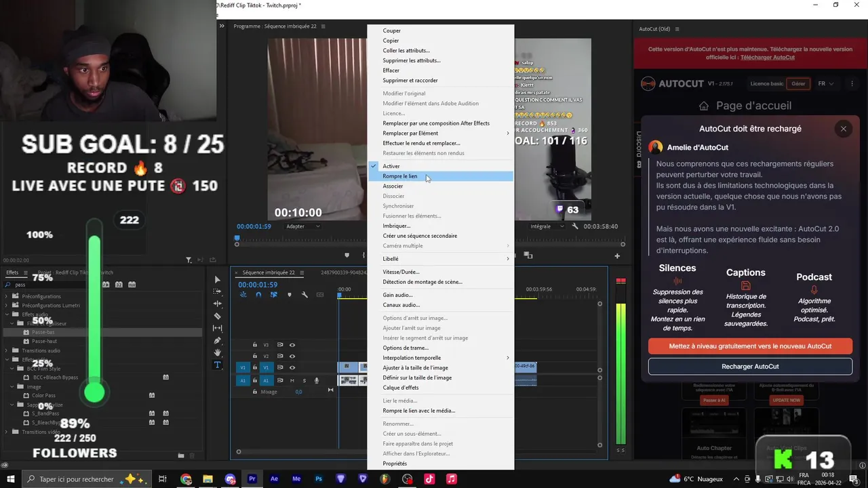Image resolution: width=868 pixels, height=488 pixels.
Task: Open the Adapter zoom level dropdown
Action: point(302,226)
